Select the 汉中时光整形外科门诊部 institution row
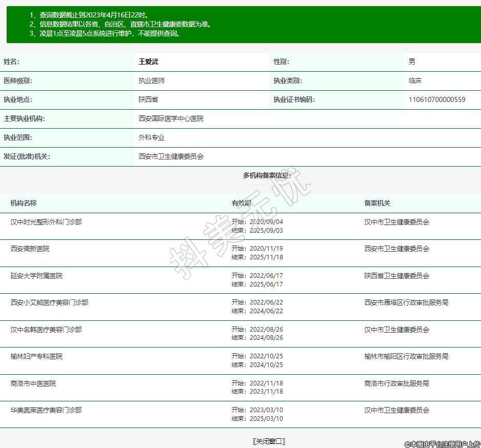481x448 pixels. (x=46, y=222)
